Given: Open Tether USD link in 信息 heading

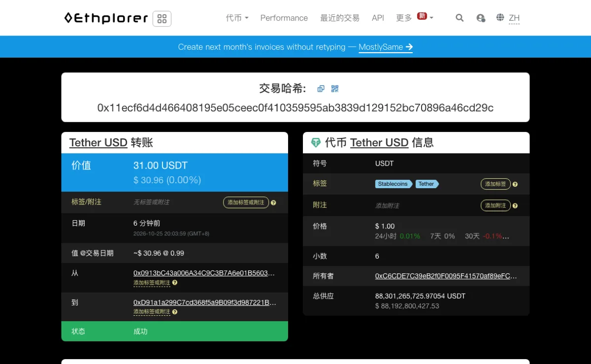Looking at the screenshot, I should (x=379, y=143).
